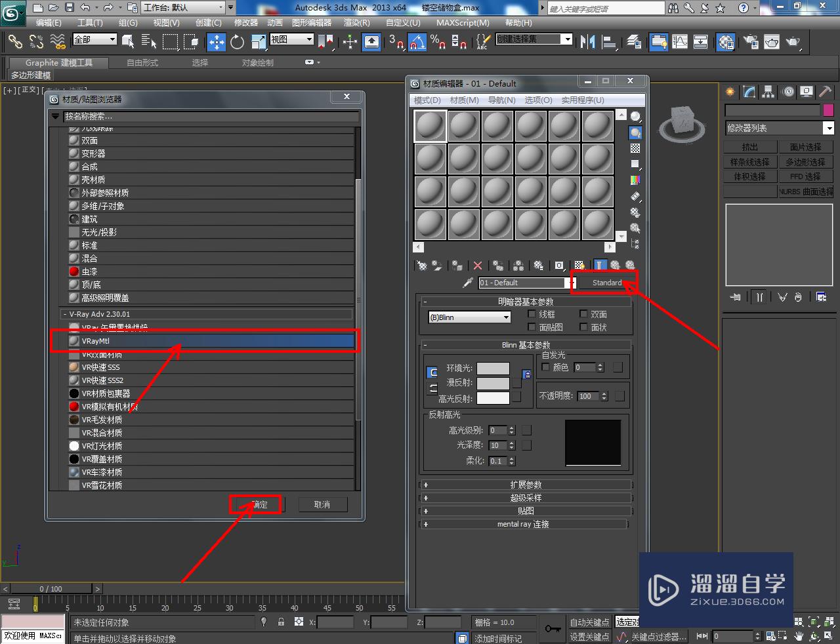Open the Layer Manager icon
The height and width of the screenshot is (644, 840).
[x=634, y=42]
